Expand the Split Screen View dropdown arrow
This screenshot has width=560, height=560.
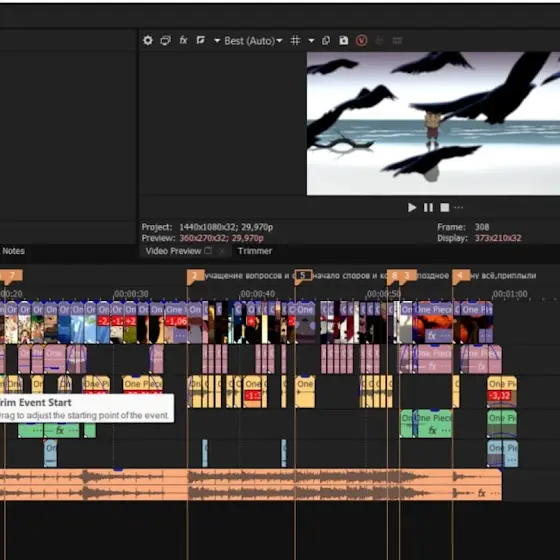[x=217, y=41]
